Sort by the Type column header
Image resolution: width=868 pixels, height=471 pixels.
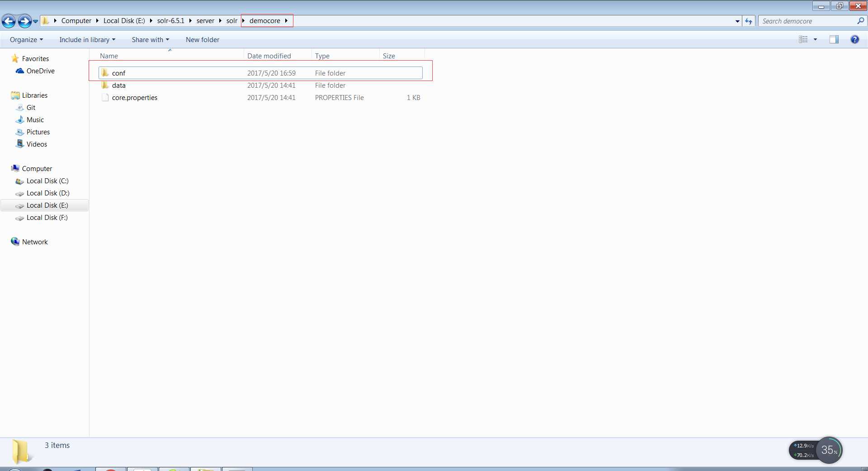[345, 56]
